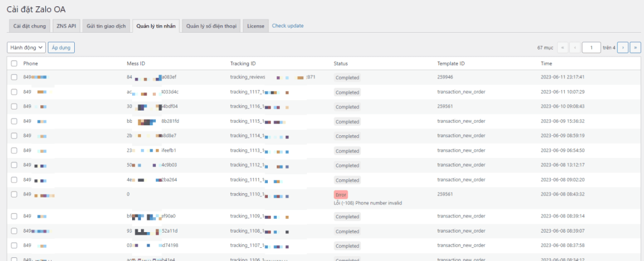The width and height of the screenshot is (644, 261).
Task: Open the Hành động bulk action dropdown
Action: [26, 47]
